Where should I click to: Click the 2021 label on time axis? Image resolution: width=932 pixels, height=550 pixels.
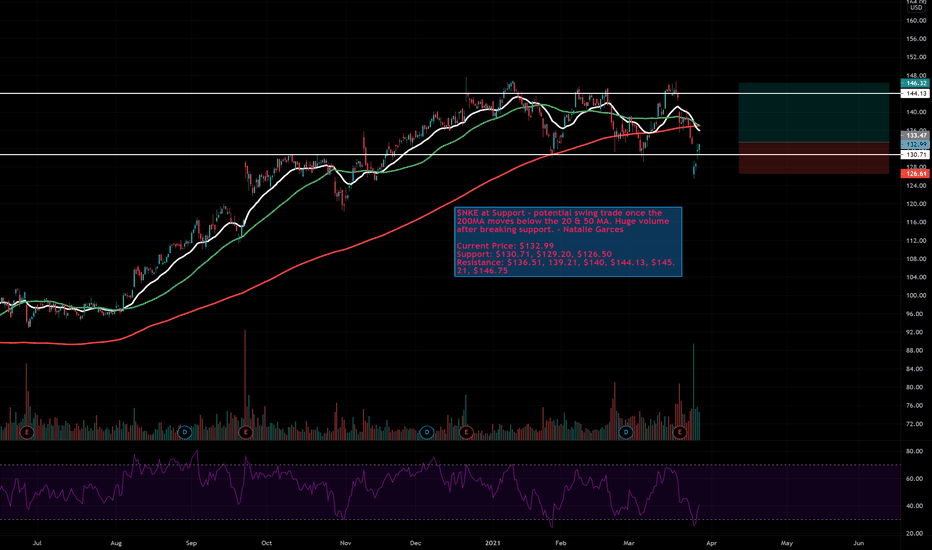point(493,543)
